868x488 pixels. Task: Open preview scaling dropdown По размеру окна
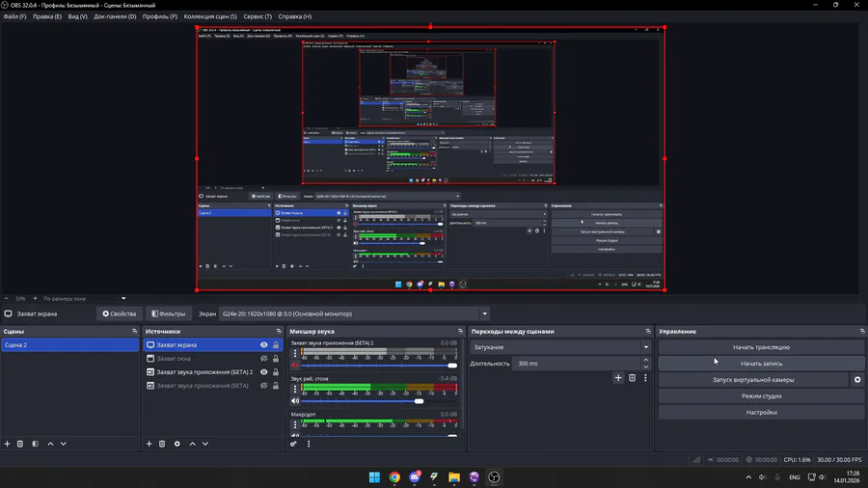[x=84, y=299]
